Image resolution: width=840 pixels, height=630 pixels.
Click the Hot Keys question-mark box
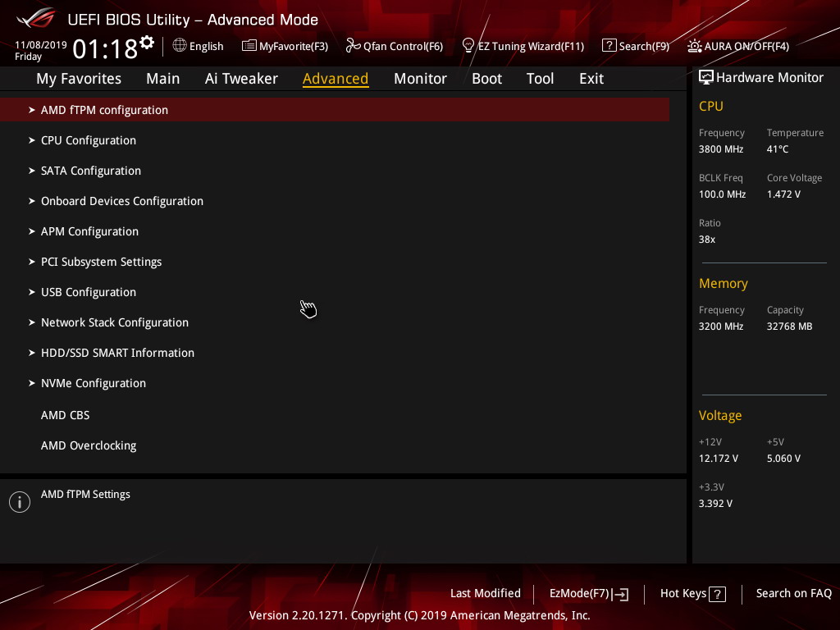tap(717, 594)
